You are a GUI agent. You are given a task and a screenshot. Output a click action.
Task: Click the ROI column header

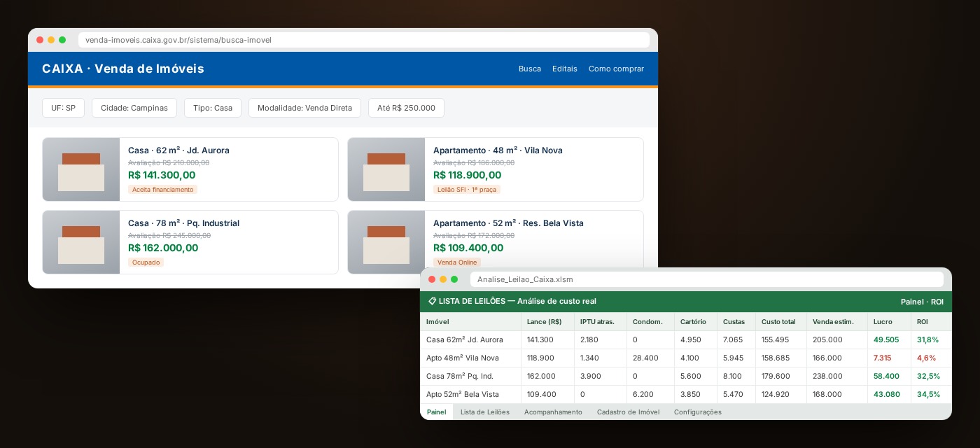(x=932, y=322)
